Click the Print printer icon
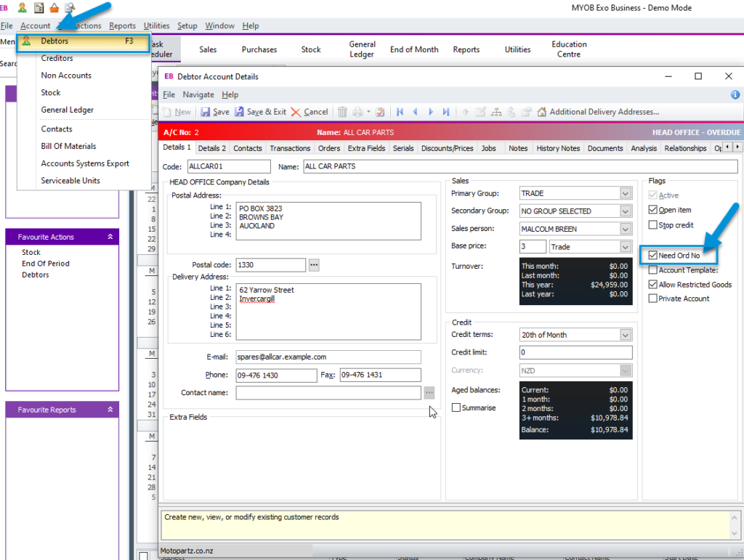 [357, 112]
